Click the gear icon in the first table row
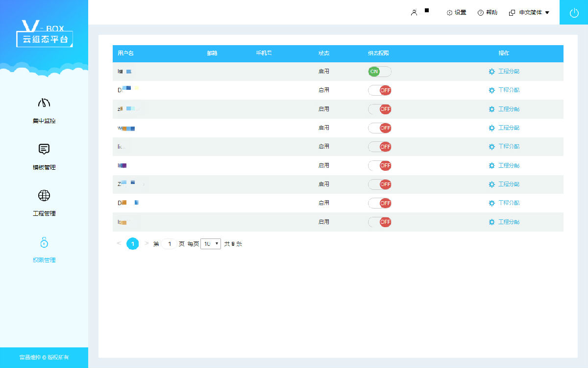 pyautogui.click(x=491, y=72)
